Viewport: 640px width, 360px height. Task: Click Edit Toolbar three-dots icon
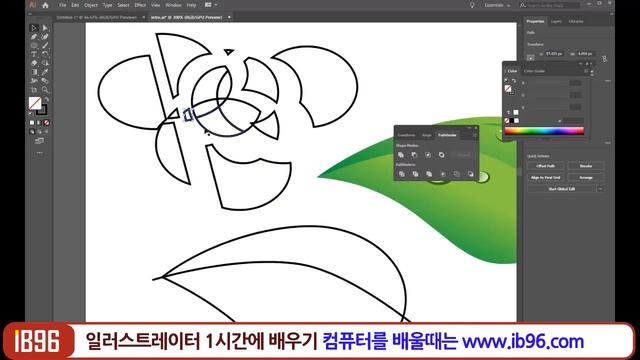pyautogui.click(x=39, y=153)
